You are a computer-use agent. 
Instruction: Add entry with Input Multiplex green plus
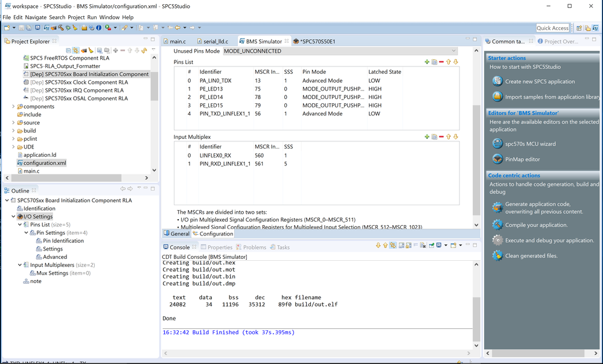[x=427, y=136]
